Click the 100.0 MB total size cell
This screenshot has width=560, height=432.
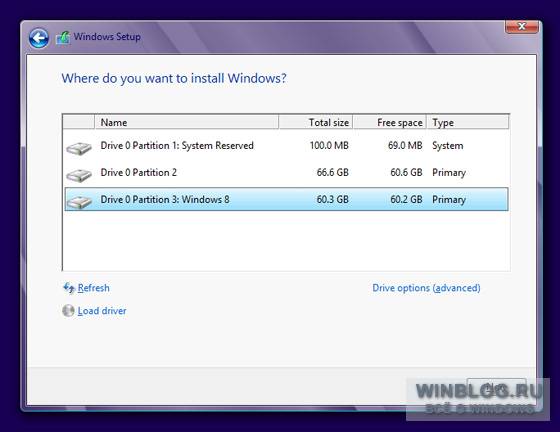(329, 146)
